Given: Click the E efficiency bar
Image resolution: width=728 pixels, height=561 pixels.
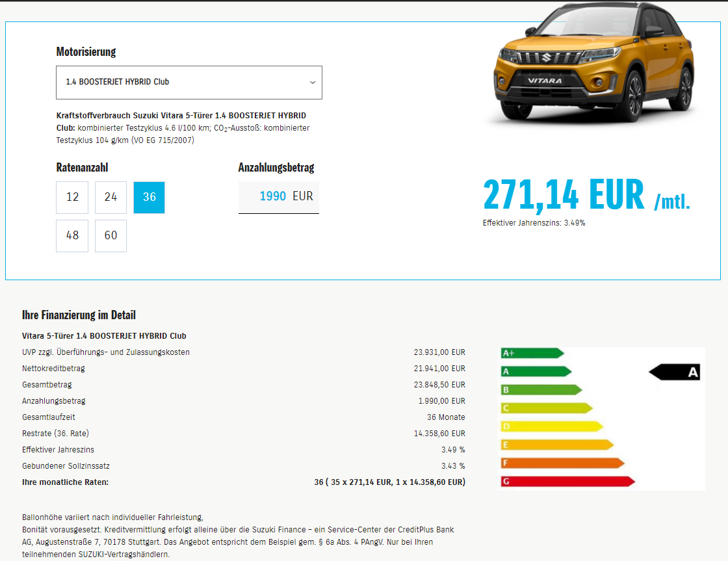Looking at the screenshot, I should click(x=557, y=445).
